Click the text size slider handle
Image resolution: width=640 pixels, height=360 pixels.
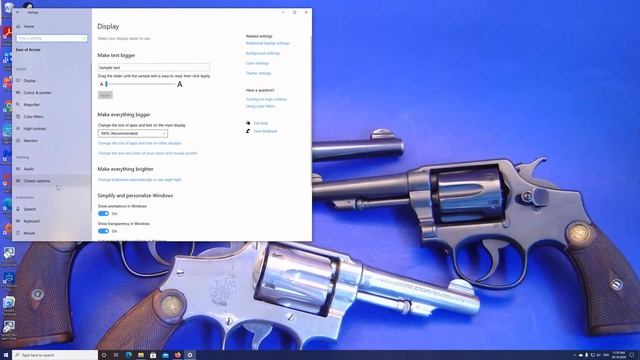pyautogui.click(x=106, y=84)
